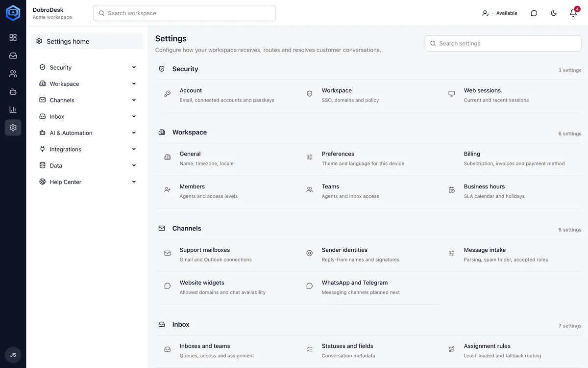Click the tray icon beside Inboxes and teams
This screenshot has height=368, width=588.
point(168,349)
